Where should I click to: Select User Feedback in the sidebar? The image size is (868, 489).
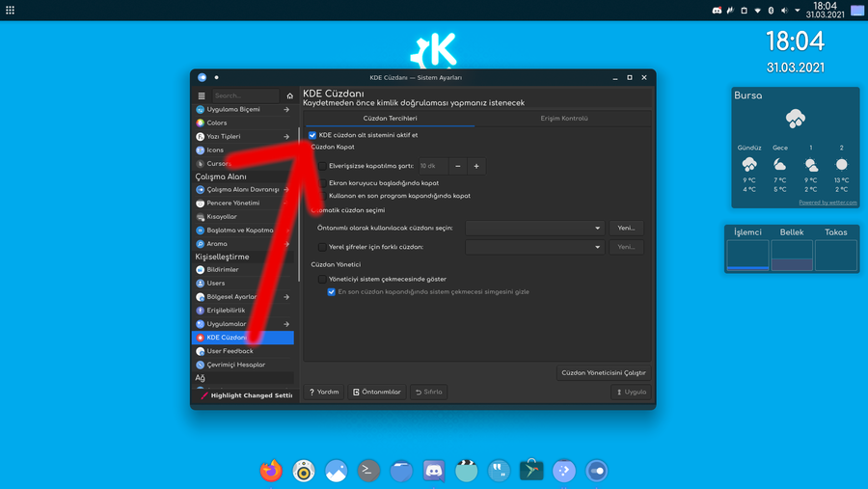242,351
